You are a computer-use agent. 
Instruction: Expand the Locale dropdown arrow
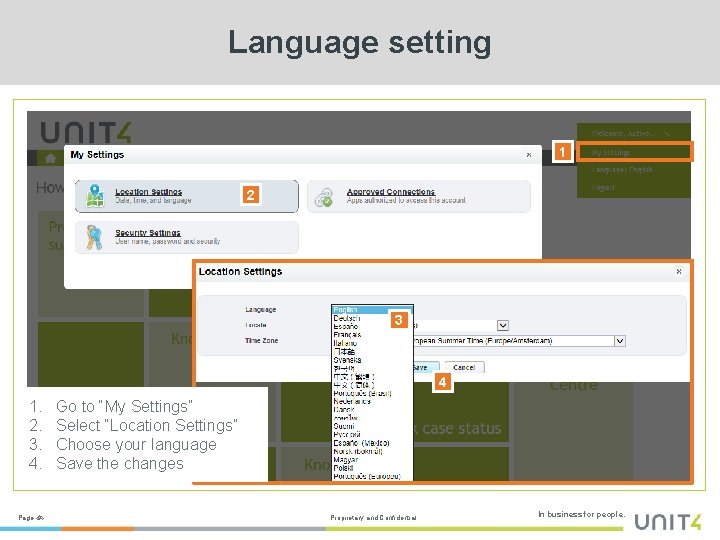(x=503, y=326)
